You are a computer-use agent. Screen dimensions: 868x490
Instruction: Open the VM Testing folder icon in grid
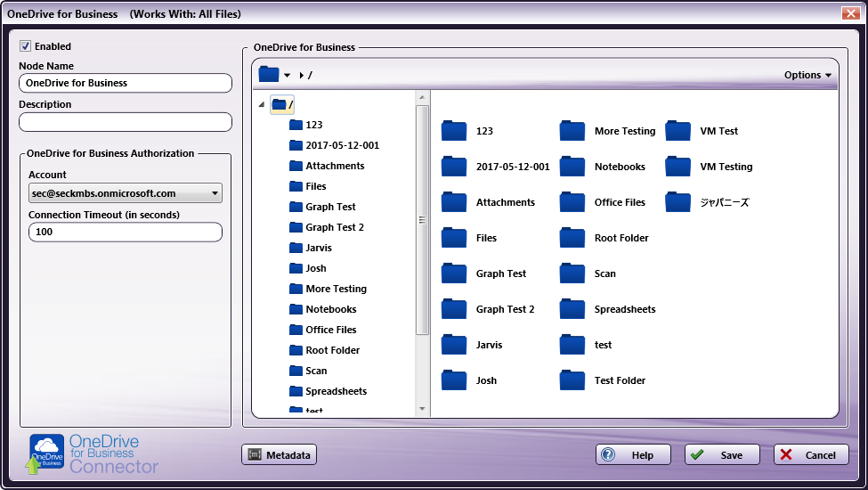click(x=678, y=167)
